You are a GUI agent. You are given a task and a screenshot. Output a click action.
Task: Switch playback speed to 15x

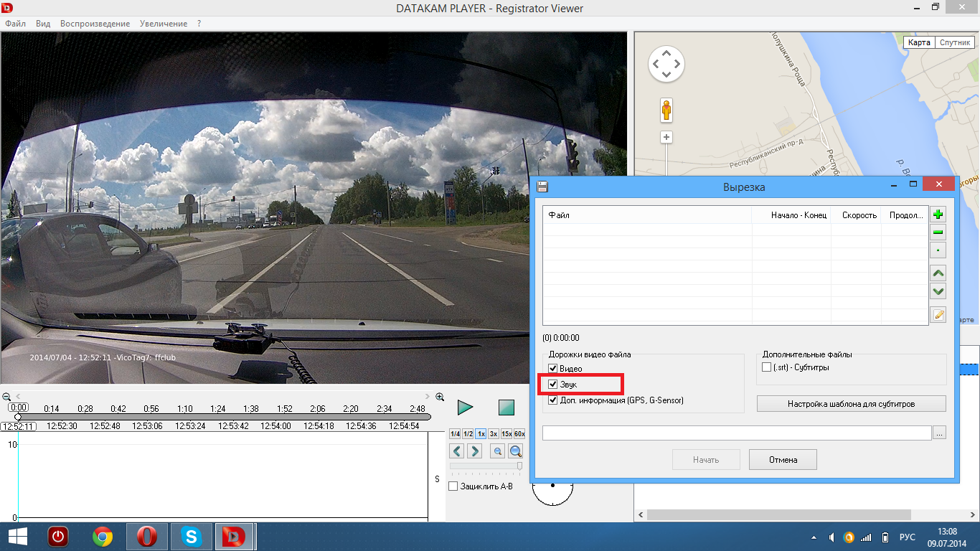507,434
